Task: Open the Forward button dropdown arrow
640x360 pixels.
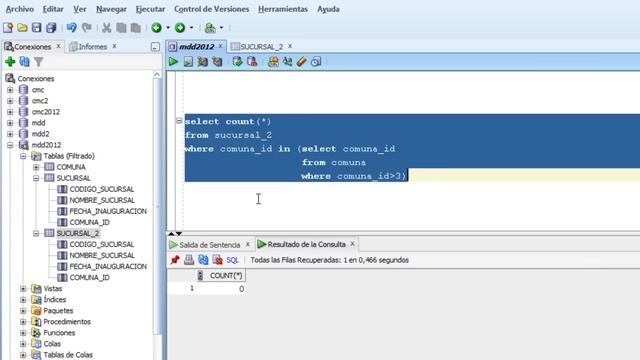Action: (191, 28)
